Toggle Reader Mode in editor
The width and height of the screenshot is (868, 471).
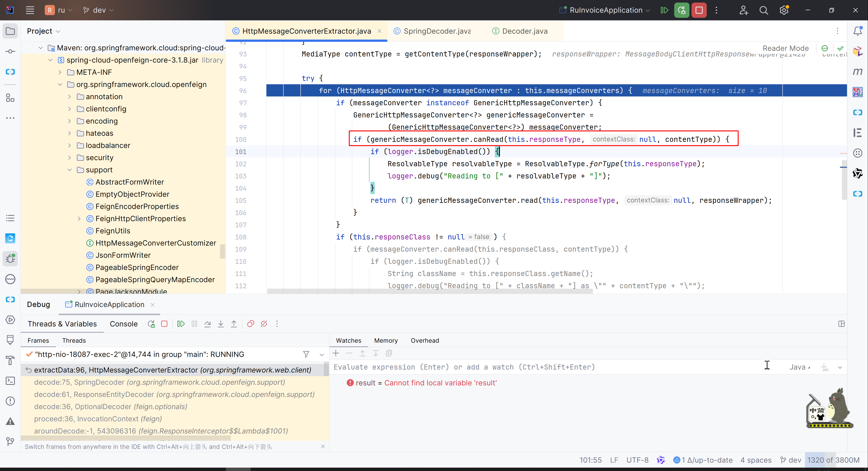click(786, 48)
